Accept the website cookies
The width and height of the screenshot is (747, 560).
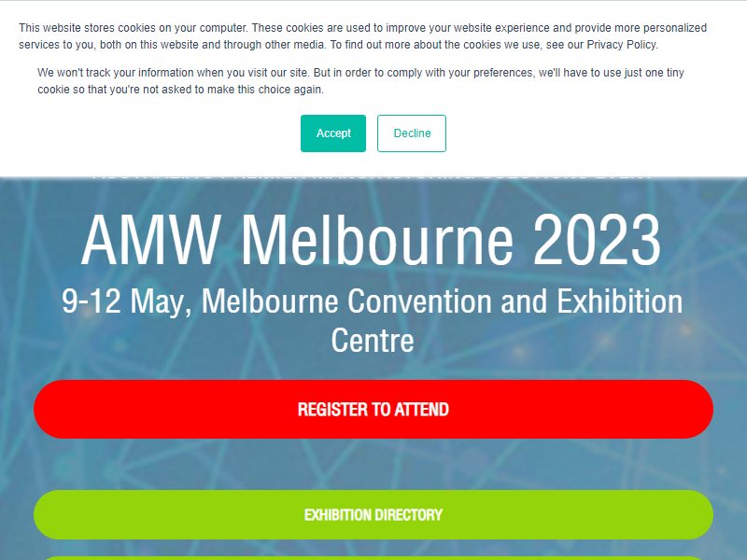[333, 133]
